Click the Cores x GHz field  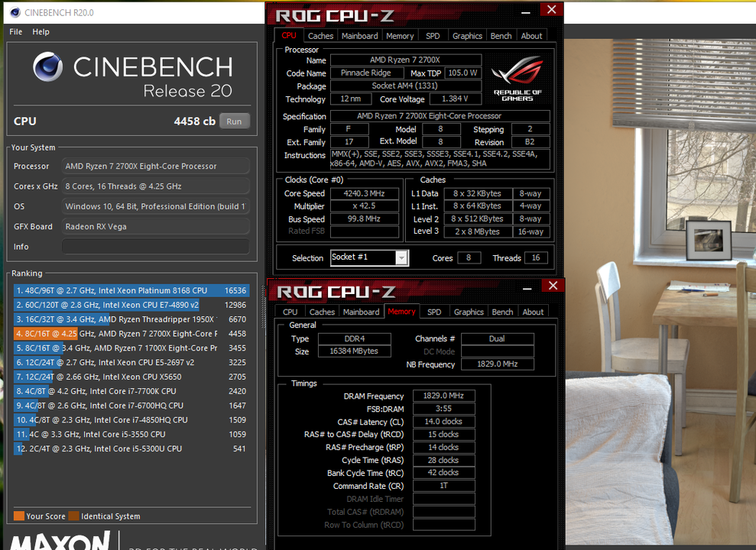pos(156,186)
